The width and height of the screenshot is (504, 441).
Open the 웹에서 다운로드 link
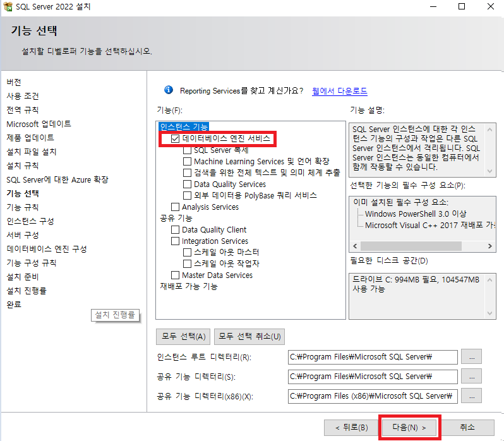[x=339, y=91]
